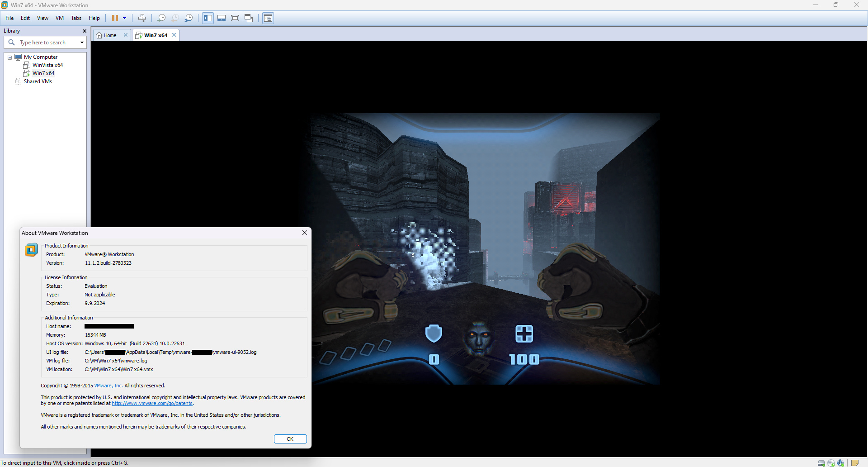Click the Win7 x64 VM icon in tree
This screenshot has height=467, width=868.
click(27, 73)
